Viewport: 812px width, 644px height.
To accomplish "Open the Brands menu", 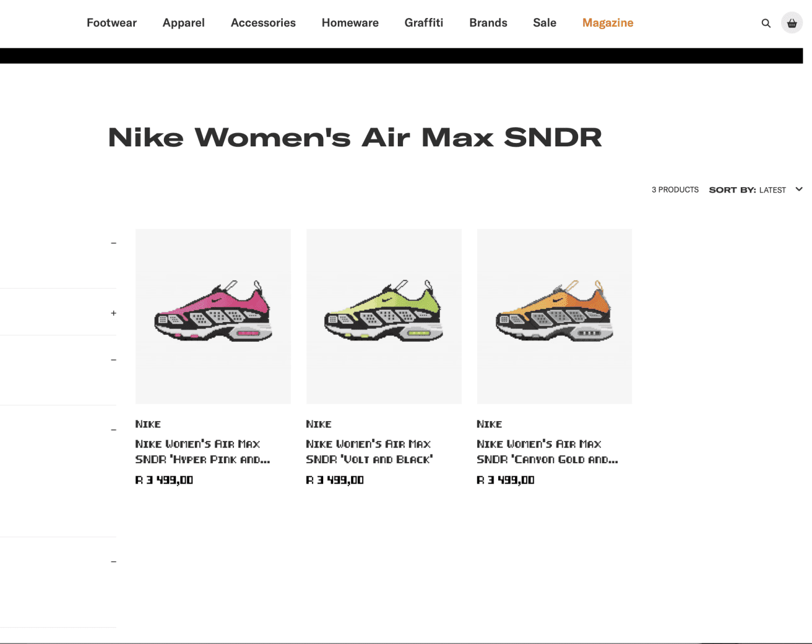I will [x=488, y=23].
